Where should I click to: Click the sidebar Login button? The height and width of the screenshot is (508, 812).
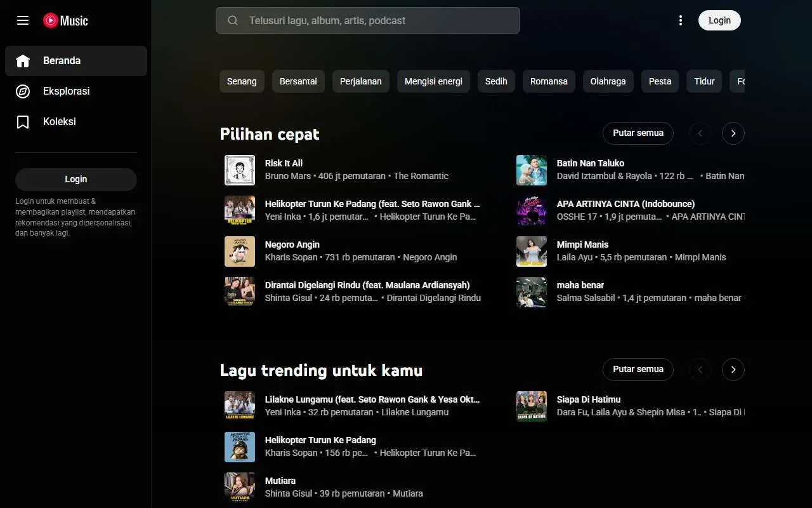coord(76,179)
